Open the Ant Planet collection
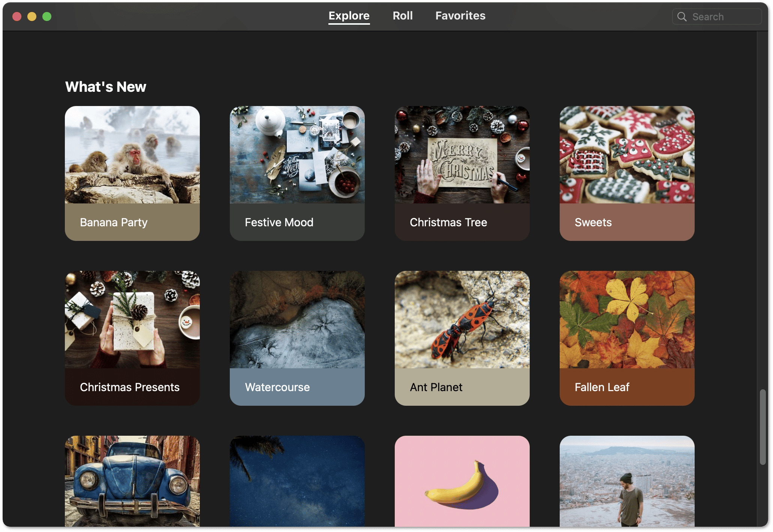The height and width of the screenshot is (532, 773). [462, 338]
